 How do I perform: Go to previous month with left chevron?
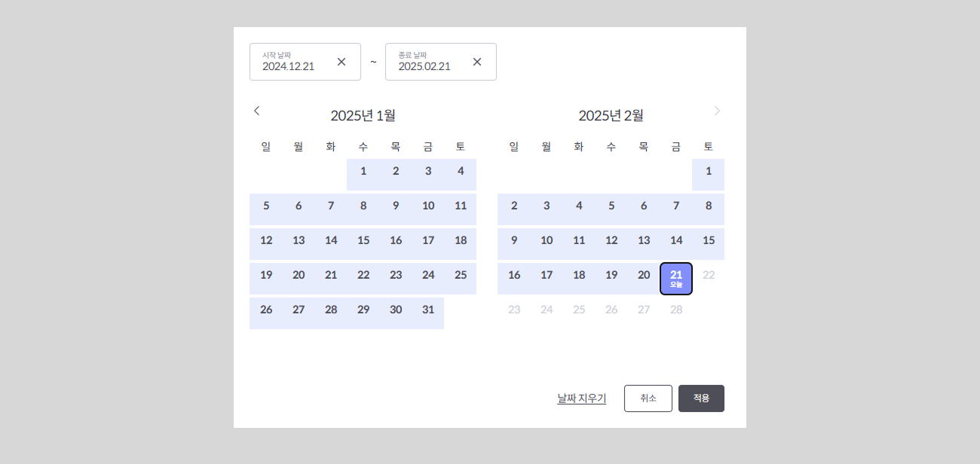(x=256, y=111)
